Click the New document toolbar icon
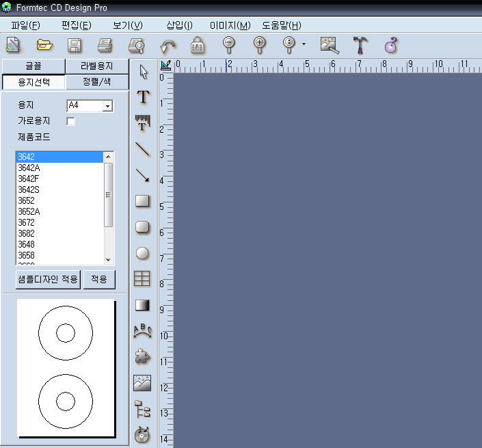 [x=13, y=45]
